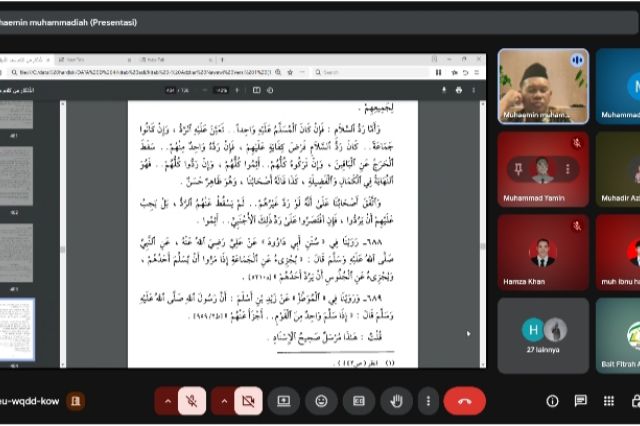Select the Muhadir Az participant tile

click(618, 169)
